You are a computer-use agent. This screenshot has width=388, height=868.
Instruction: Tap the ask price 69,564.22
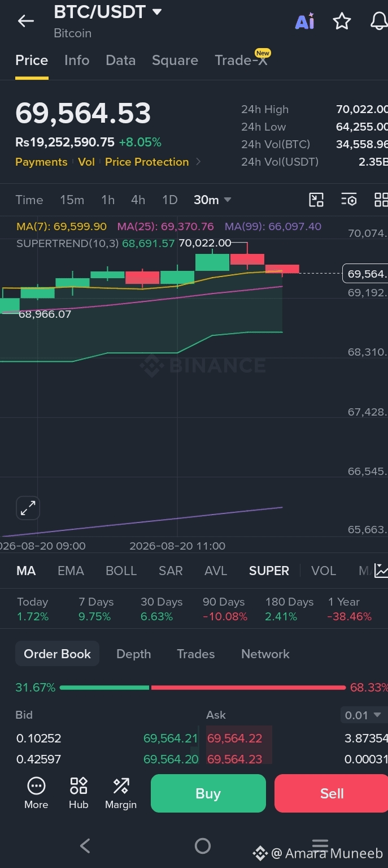click(x=234, y=738)
